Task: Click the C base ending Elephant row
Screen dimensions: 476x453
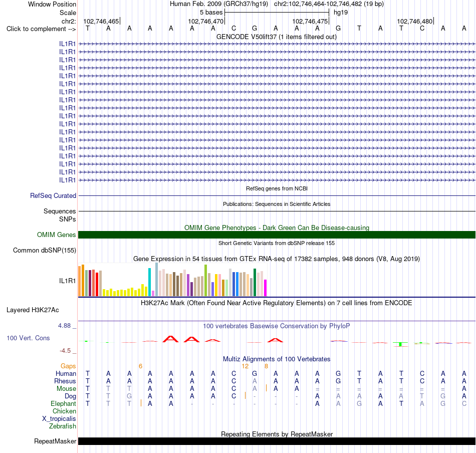Action: coord(464,404)
